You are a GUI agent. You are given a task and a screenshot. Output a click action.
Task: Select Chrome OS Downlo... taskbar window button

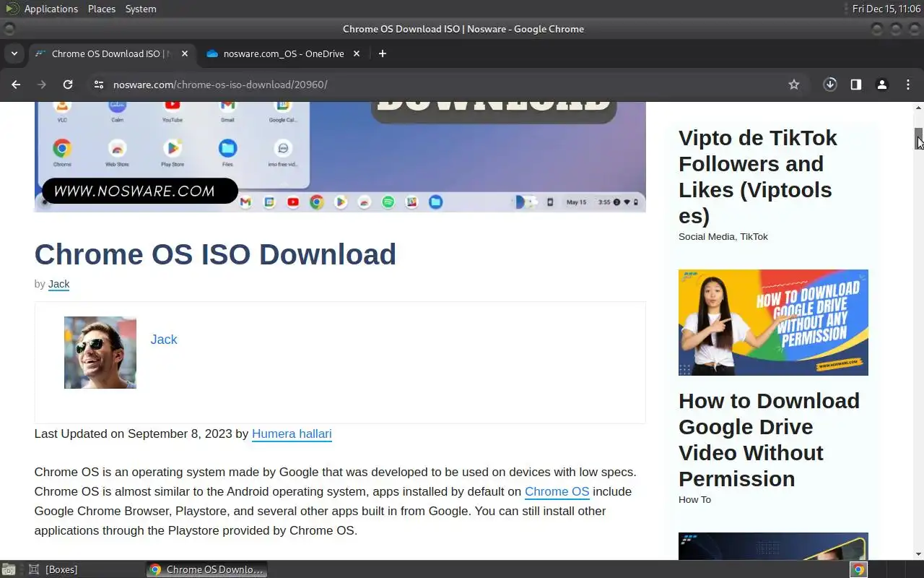tap(206, 569)
